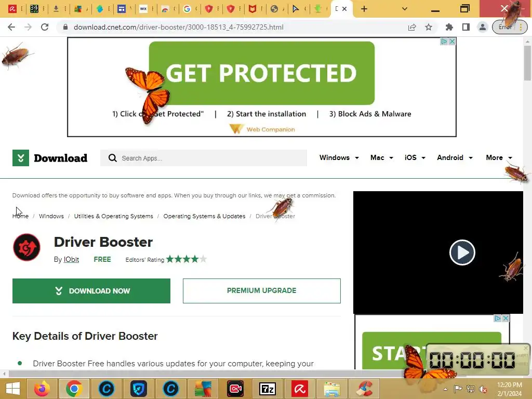Open the tab search dropdown chevron
Viewport: 532px width, 399px height.
tap(404, 9)
